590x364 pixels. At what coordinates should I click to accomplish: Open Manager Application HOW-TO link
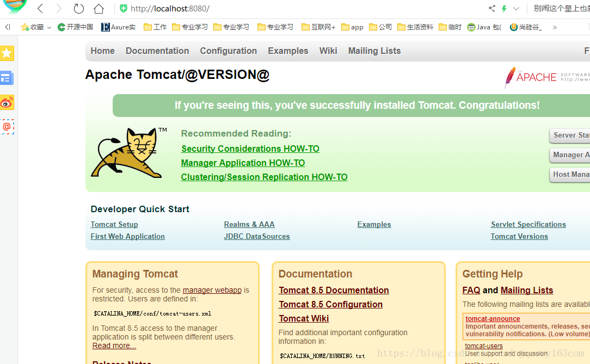[243, 163]
